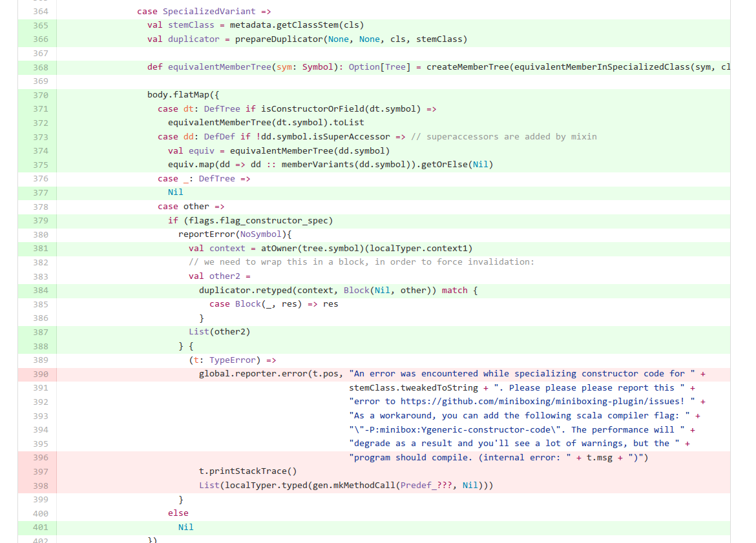This screenshot has height=543, width=756.
Task: Click the 'else' keyword on line 400
Action: tap(178, 513)
